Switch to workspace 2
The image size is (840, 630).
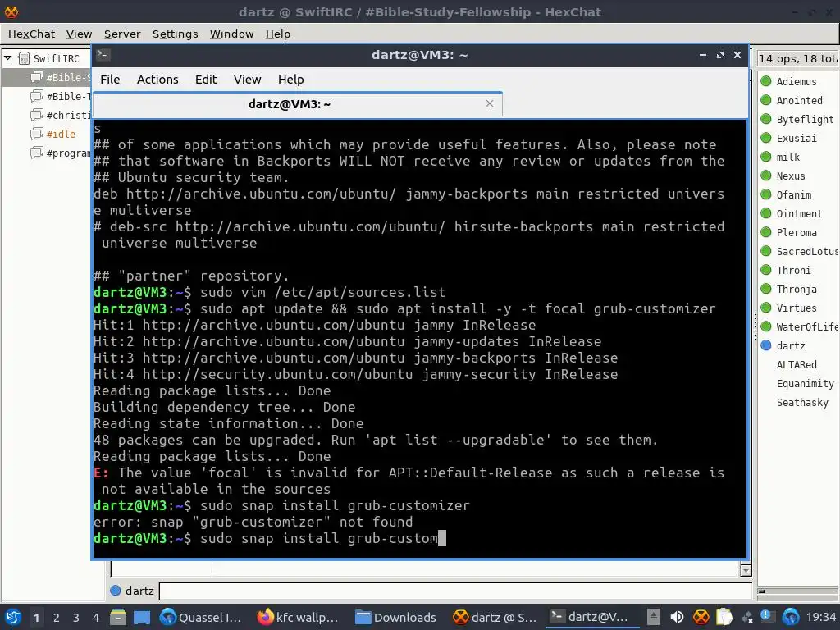(57, 618)
